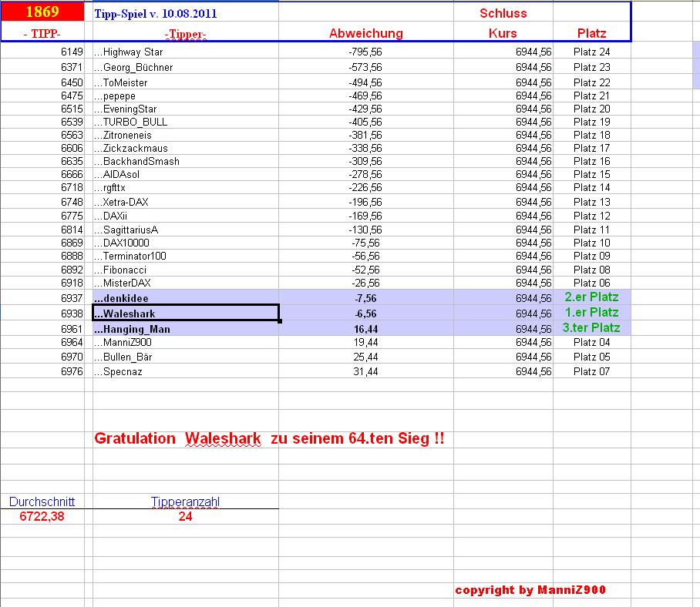Select deviation value -6,56
The width and height of the screenshot is (700, 607).
365,314
